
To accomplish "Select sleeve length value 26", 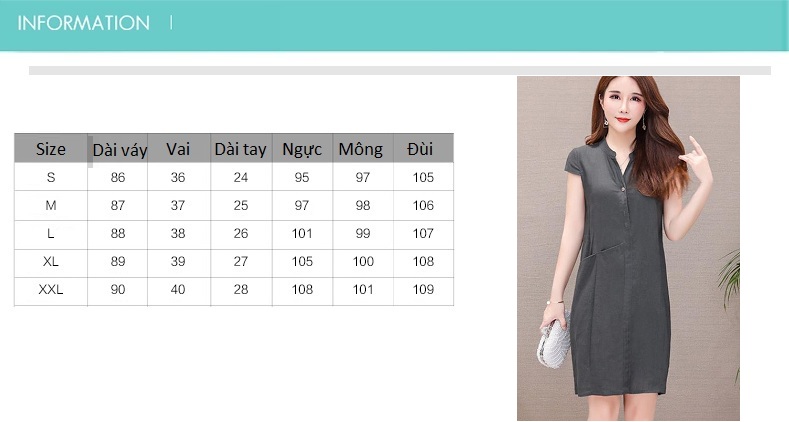I will [241, 233].
